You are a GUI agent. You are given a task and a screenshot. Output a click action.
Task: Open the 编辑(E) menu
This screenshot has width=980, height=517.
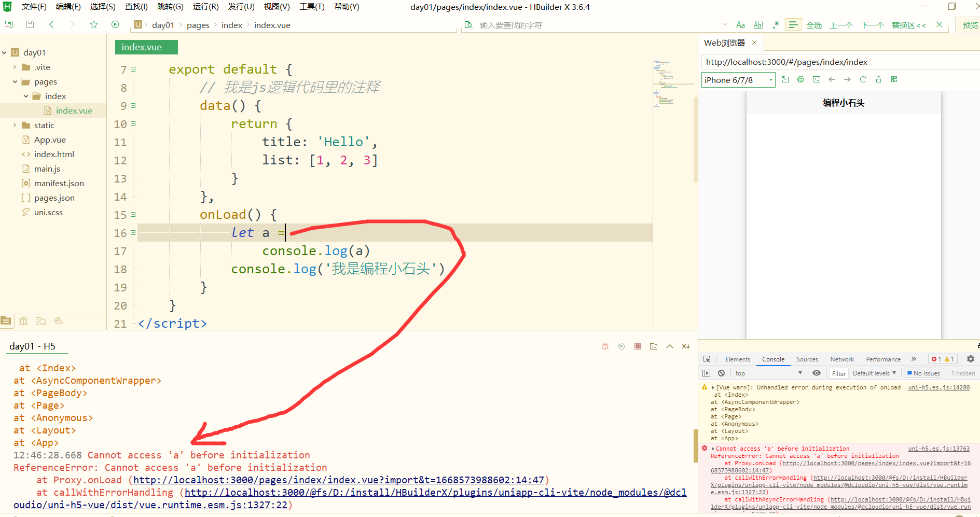point(68,7)
